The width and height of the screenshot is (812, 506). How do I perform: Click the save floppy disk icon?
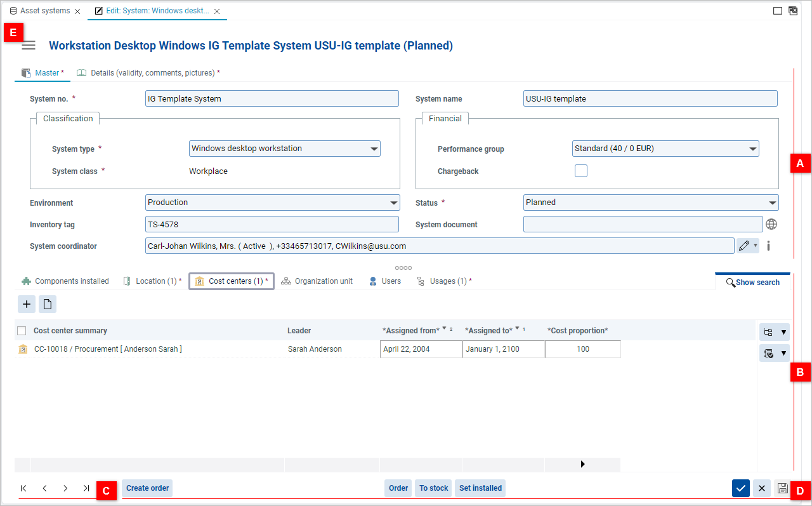[x=782, y=488]
